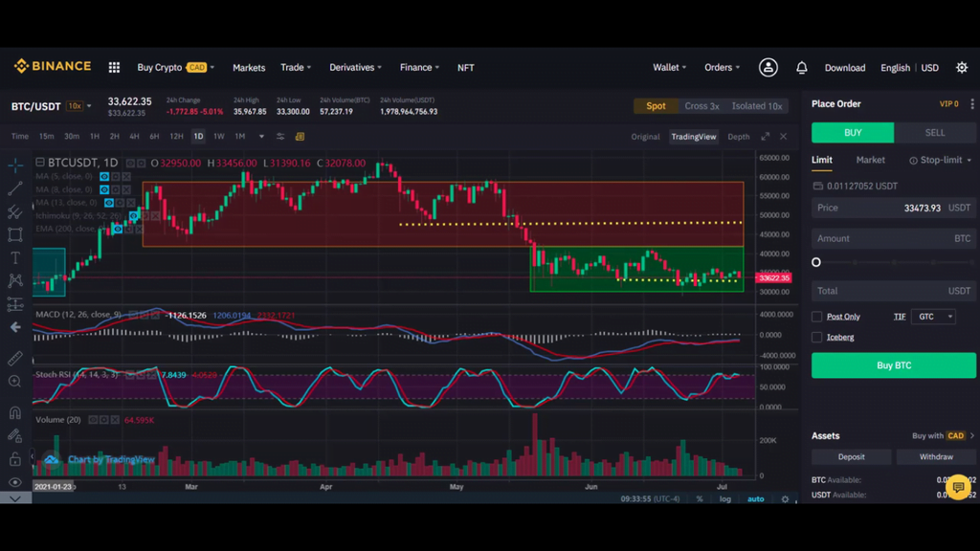Open the notifications bell
980x551 pixels.
801,68
